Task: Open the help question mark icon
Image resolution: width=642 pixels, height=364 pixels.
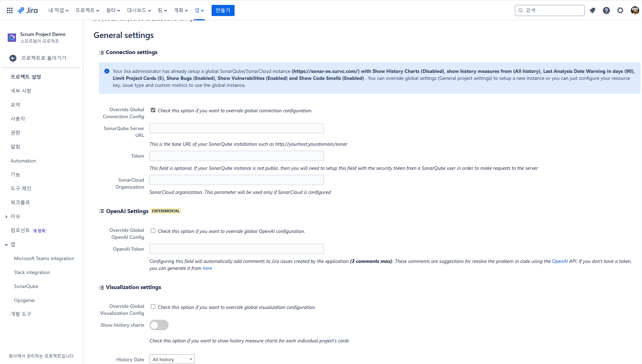Action: pos(606,10)
